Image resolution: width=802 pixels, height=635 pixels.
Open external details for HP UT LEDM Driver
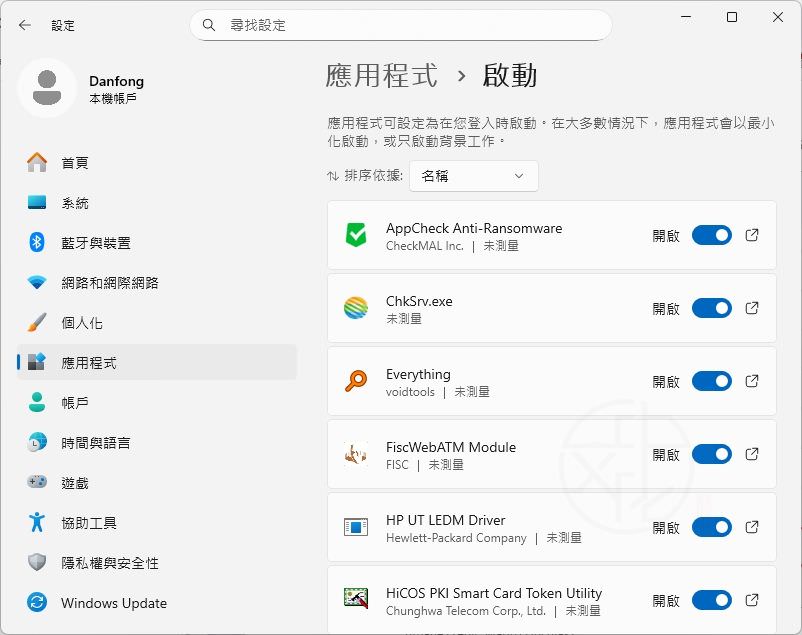click(751, 527)
